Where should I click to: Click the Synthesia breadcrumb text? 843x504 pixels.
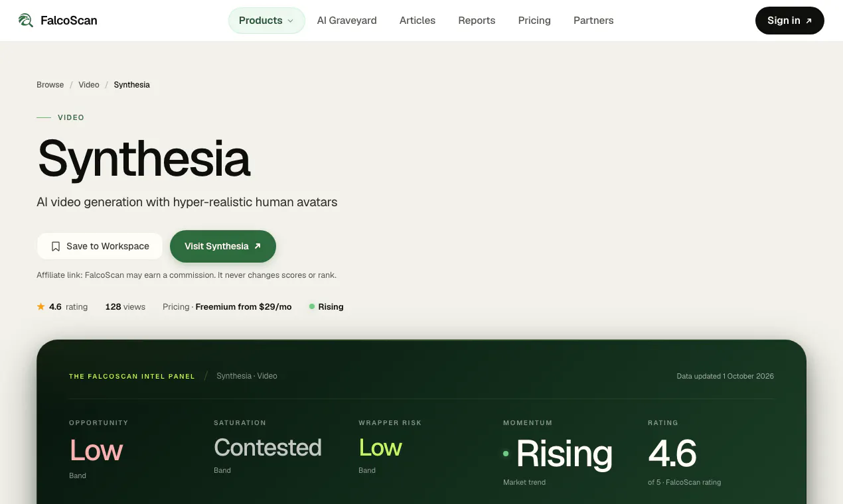pos(131,85)
